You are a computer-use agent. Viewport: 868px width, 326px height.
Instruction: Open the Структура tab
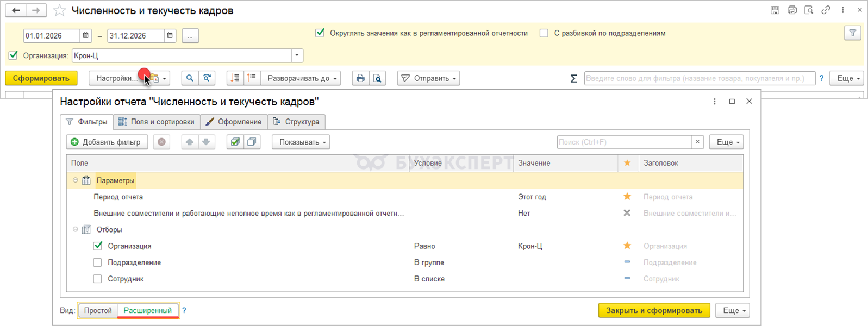(297, 122)
